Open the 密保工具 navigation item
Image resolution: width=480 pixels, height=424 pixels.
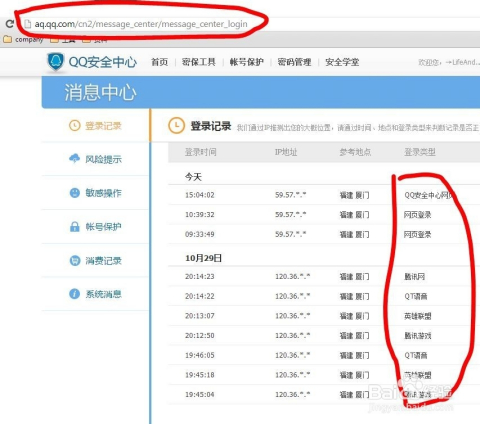coord(199,62)
